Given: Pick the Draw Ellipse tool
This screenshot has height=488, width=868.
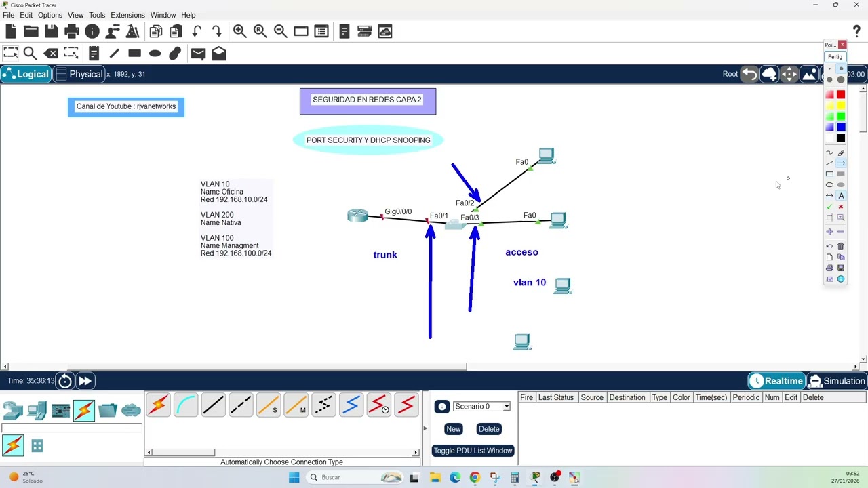Looking at the screenshot, I should [155, 53].
